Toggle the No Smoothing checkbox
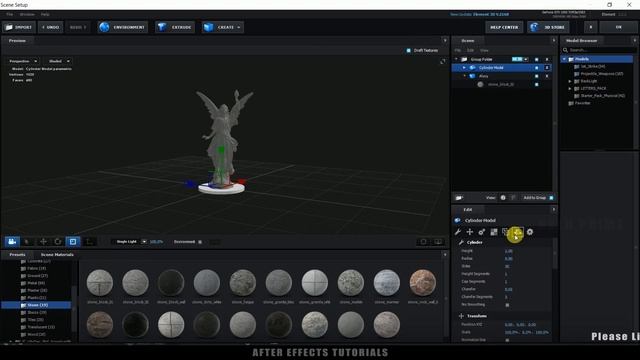The height and width of the screenshot is (360, 640). click(507, 305)
